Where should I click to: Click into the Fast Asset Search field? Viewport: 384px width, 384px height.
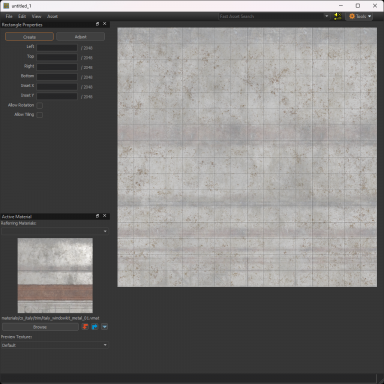pyautogui.click(x=271, y=16)
